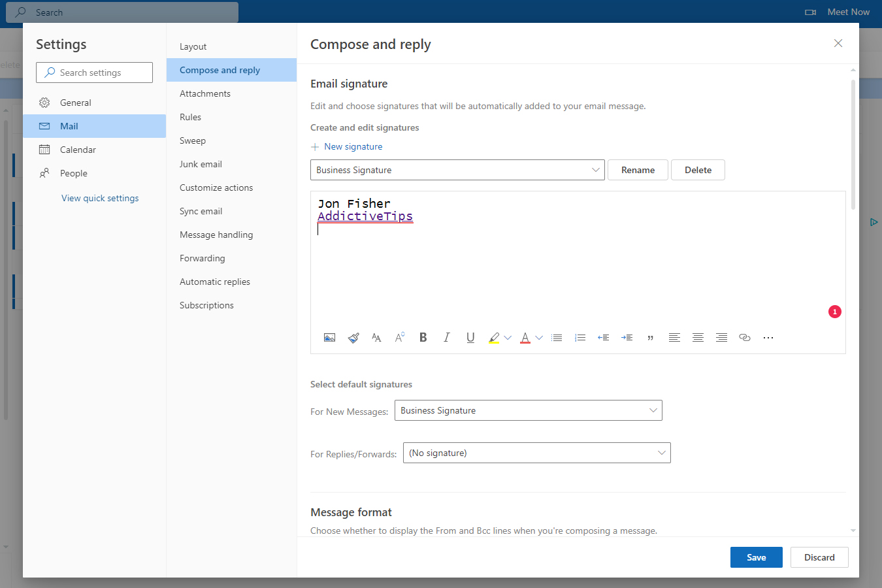Select the format painter icon
Image resolution: width=882 pixels, height=588 pixels.
[353, 338]
